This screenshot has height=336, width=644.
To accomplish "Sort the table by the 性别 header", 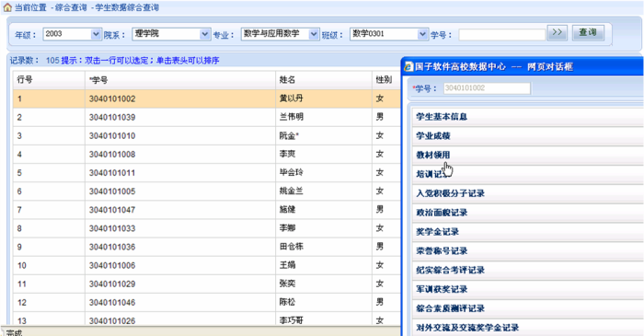I will (386, 80).
